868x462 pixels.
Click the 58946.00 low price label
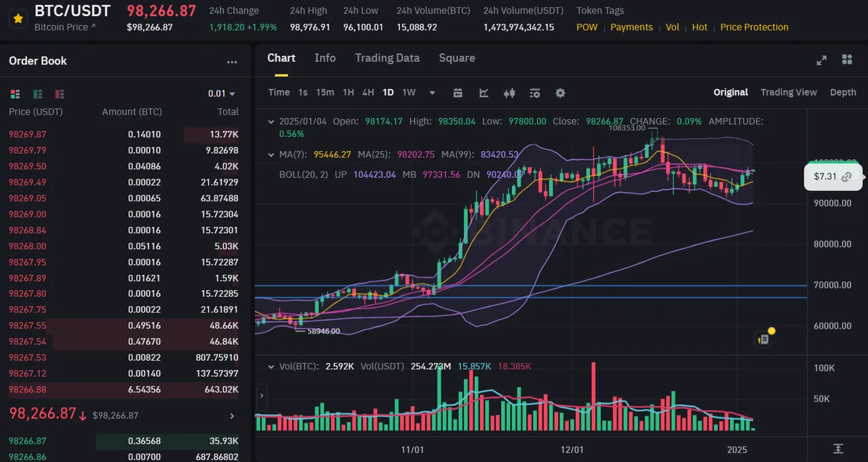323,331
